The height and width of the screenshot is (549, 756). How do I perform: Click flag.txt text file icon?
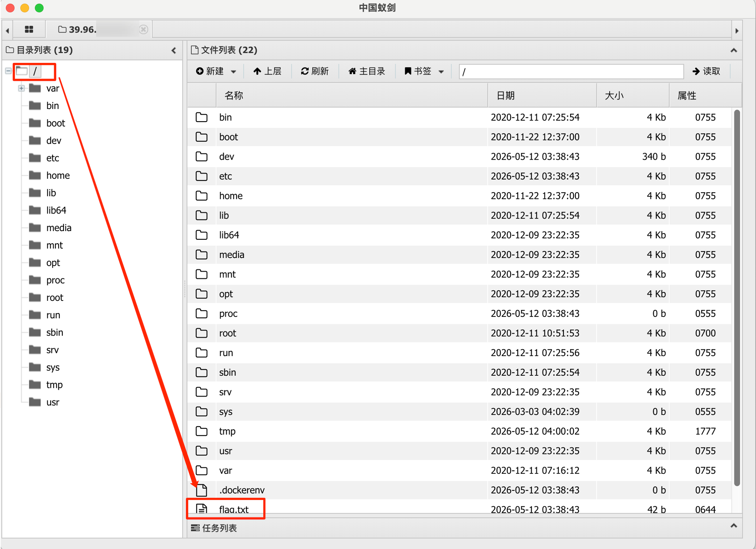click(201, 508)
